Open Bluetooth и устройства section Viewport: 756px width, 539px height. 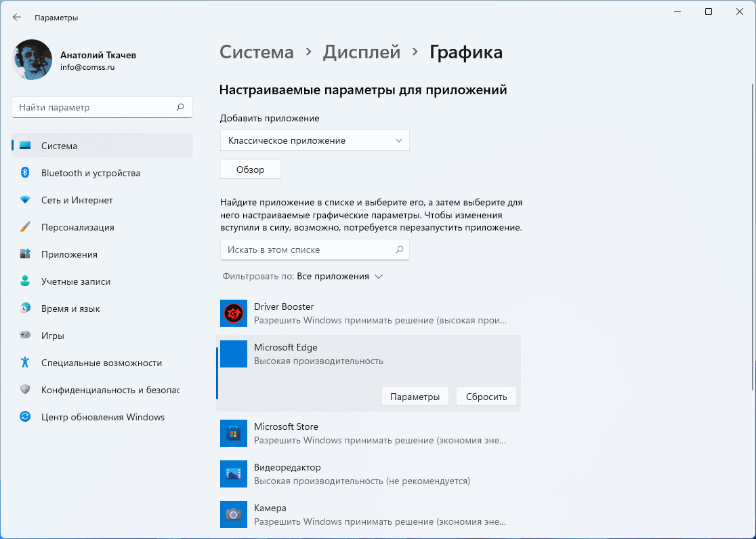pos(102,173)
